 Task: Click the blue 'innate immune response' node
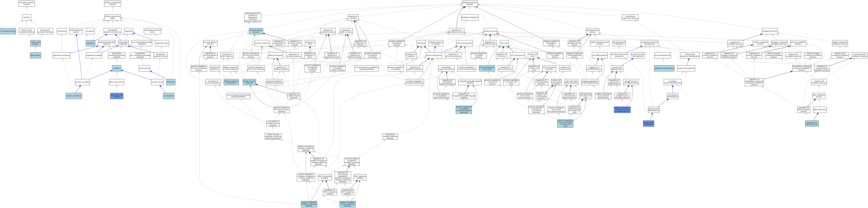click(x=249, y=82)
